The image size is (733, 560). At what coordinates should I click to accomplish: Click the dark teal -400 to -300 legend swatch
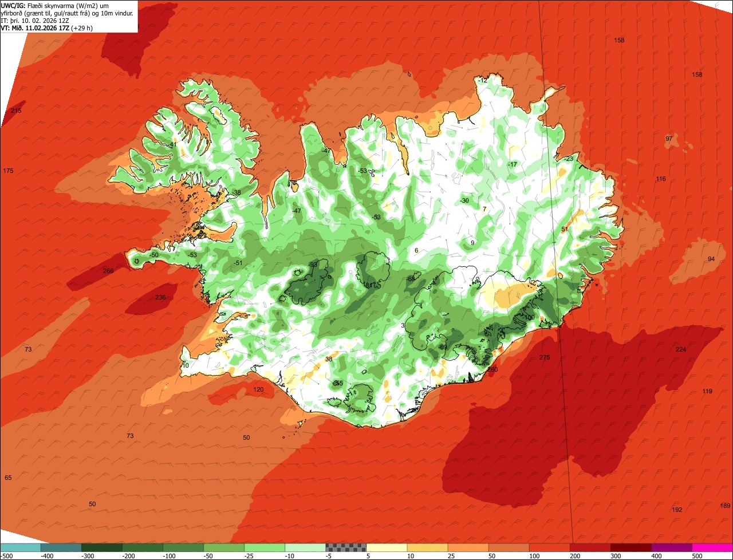[x=61, y=547]
